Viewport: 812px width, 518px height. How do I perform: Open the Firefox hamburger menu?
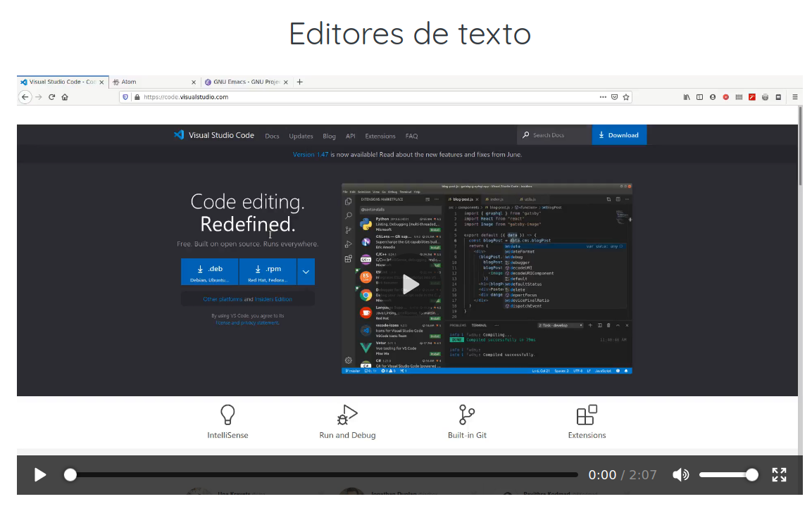pyautogui.click(x=795, y=96)
